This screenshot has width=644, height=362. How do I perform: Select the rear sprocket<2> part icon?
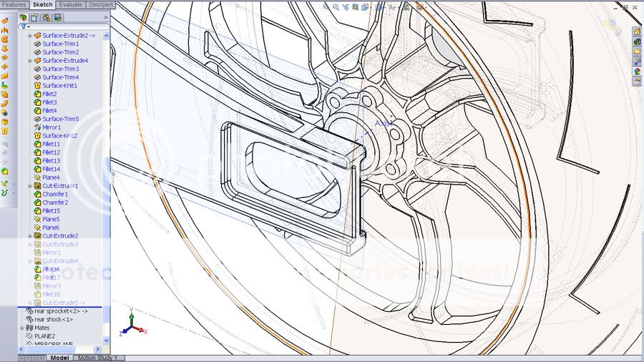click(29, 311)
